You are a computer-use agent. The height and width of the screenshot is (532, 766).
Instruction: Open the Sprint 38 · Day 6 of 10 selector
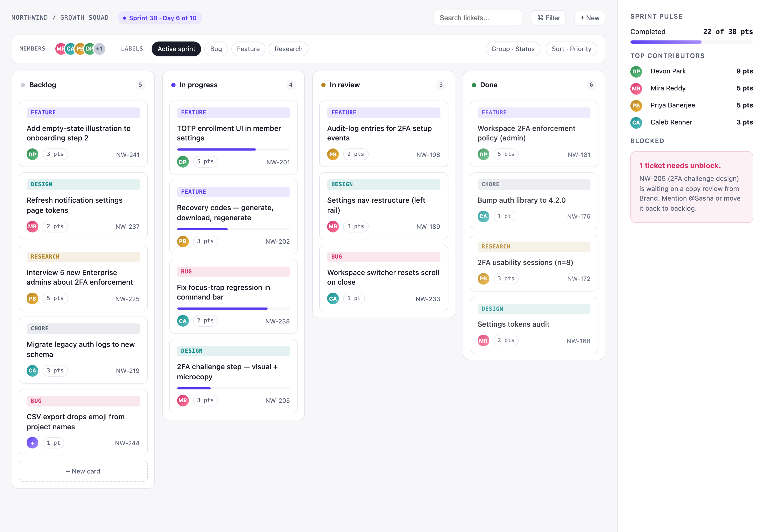(x=160, y=18)
